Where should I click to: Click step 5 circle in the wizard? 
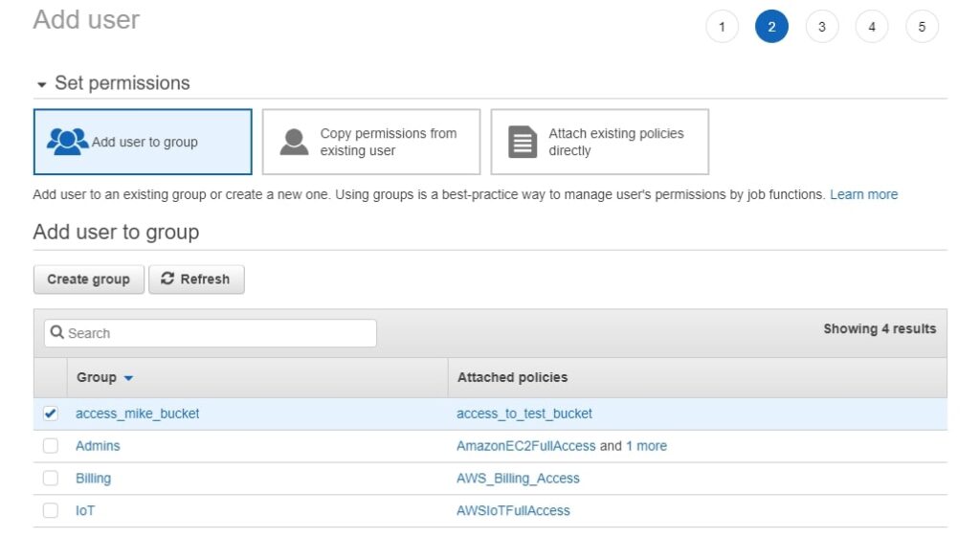[922, 26]
